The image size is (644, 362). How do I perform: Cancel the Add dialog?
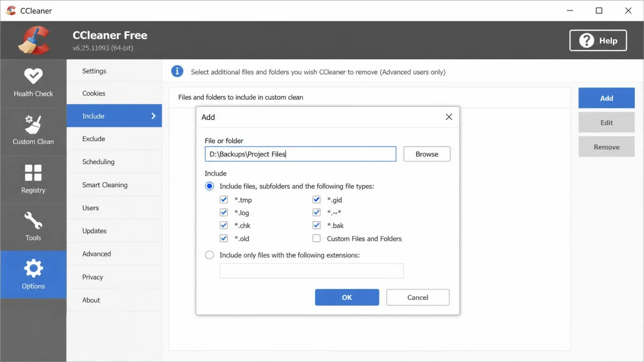coord(418,297)
